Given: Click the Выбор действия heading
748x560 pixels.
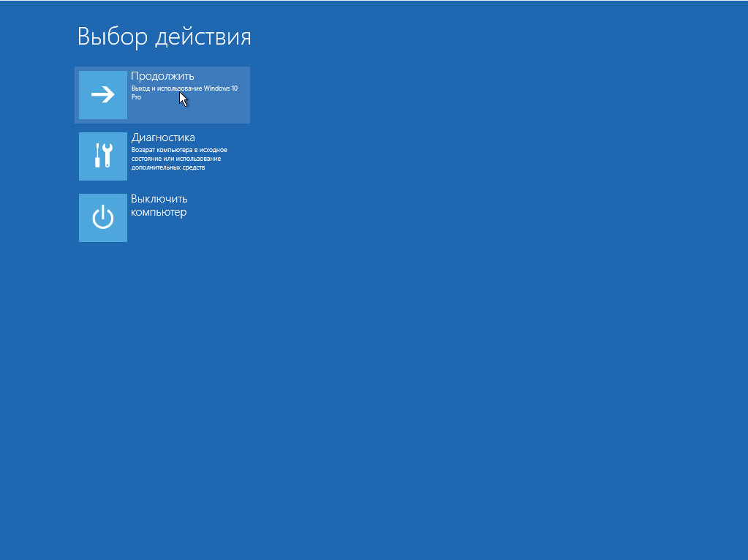Looking at the screenshot, I should pos(164,37).
